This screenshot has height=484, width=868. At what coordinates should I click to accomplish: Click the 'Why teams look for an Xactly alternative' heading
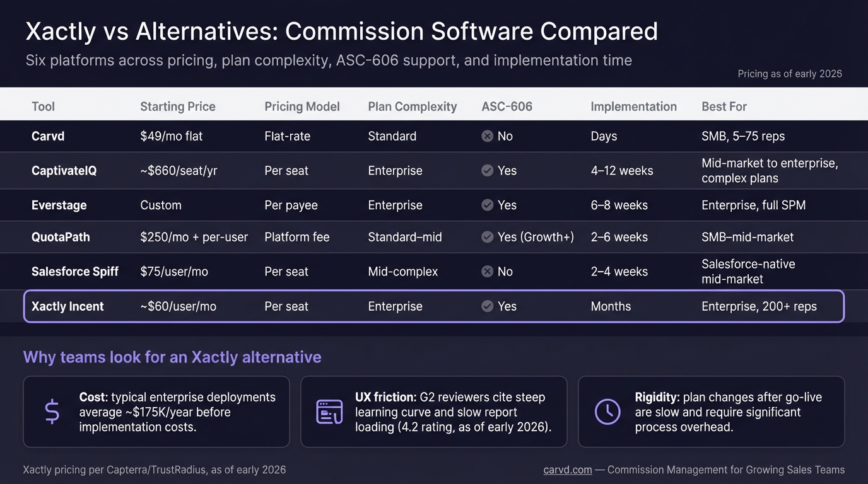coord(172,357)
